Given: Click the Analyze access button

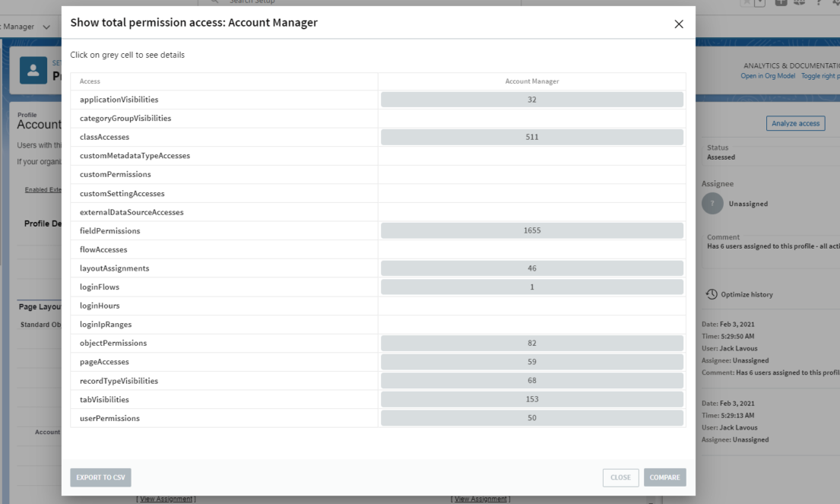Looking at the screenshot, I should [795, 123].
